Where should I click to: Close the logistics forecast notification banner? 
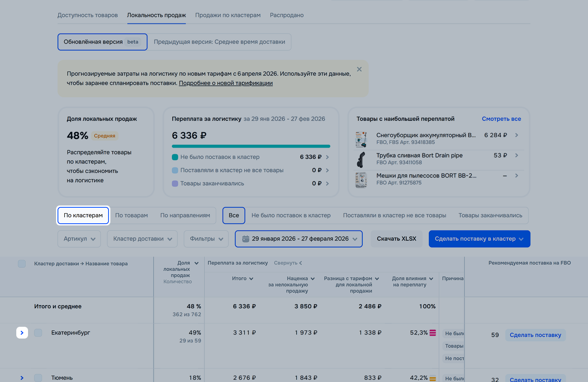point(359,69)
